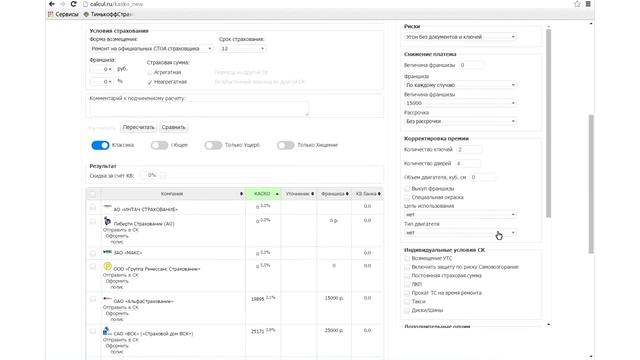The height and width of the screenshot is (360, 640).
Task: Click the Либерти Страхование company logo
Action: (x=107, y=221)
